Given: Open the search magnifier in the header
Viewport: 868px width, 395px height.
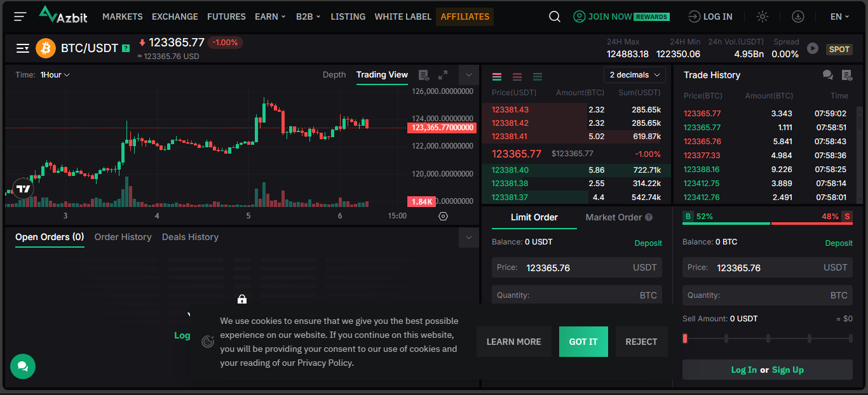Looking at the screenshot, I should 555,17.
